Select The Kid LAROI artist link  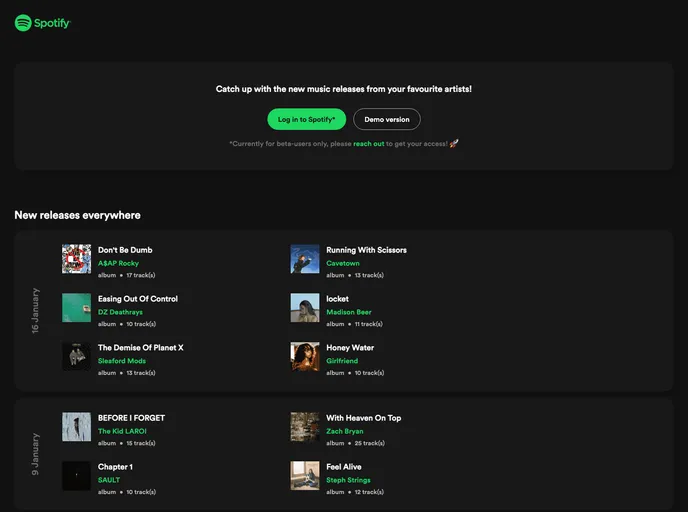click(122, 431)
